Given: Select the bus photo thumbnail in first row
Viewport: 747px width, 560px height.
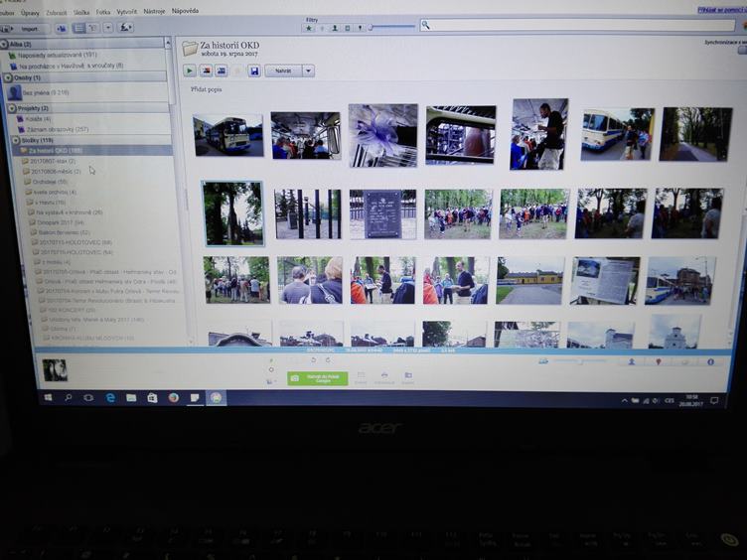Looking at the screenshot, I should (228, 135).
